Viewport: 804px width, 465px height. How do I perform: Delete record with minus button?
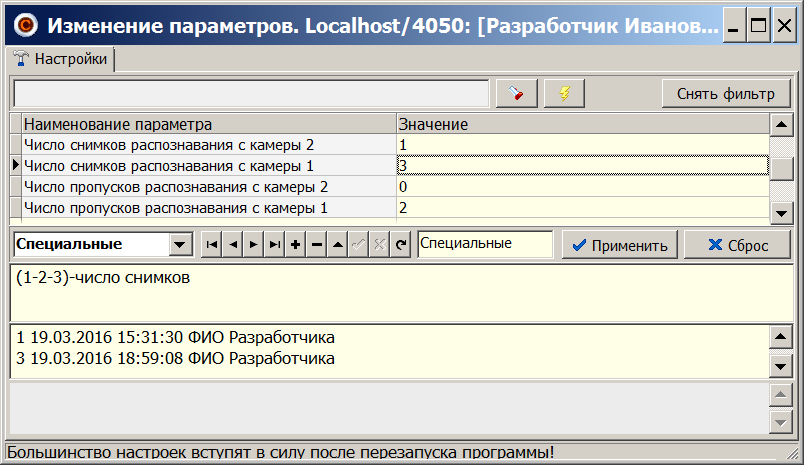tap(316, 245)
